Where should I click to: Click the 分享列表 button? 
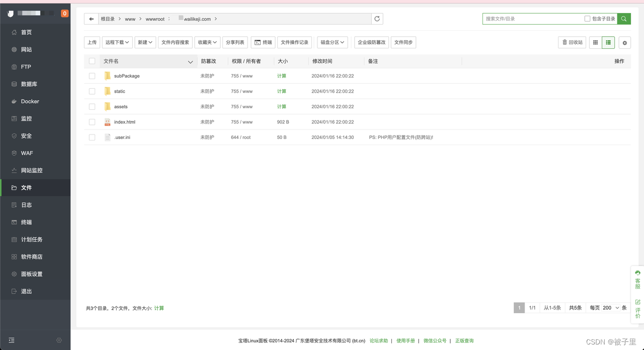(x=235, y=42)
